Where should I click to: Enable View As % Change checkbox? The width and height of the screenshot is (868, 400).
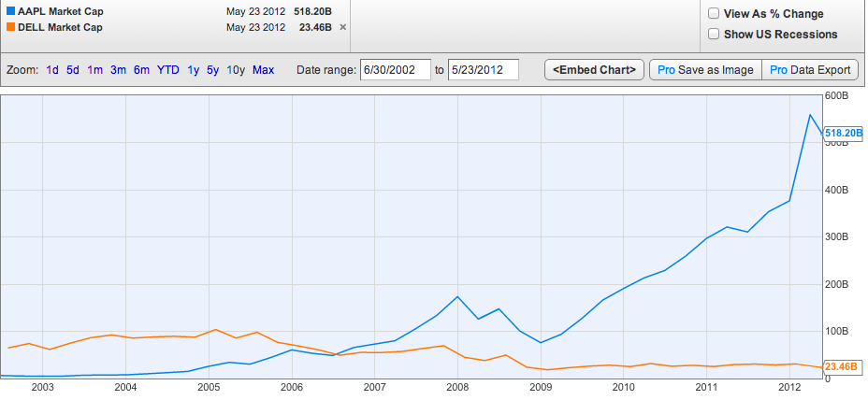click(x=714, y=14)
